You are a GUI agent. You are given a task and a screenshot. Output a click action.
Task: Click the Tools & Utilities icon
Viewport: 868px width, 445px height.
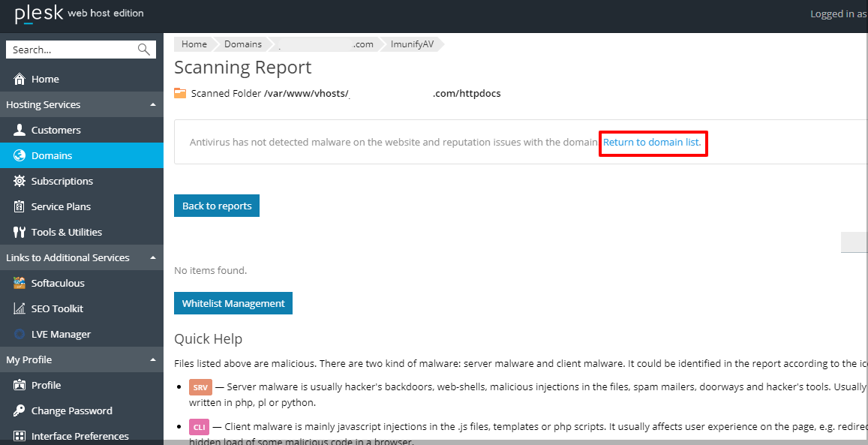[x=20, y=232]
